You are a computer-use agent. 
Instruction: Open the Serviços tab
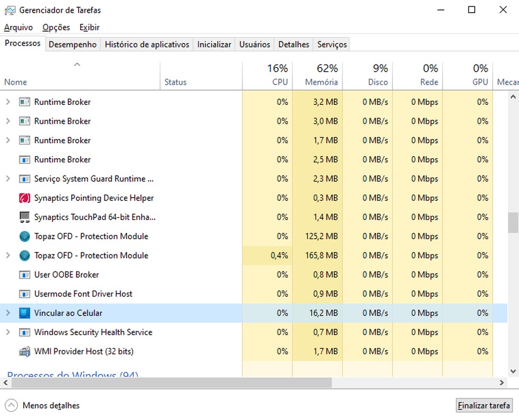(332, 45)
